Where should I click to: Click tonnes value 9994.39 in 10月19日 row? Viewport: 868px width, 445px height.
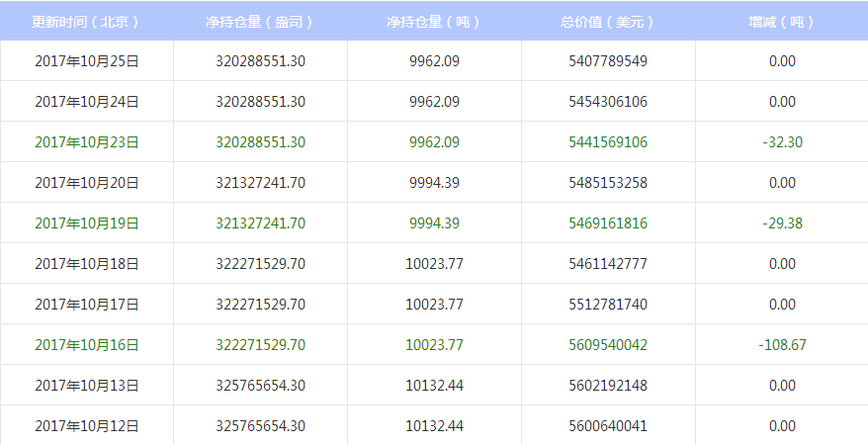point(434,223)
